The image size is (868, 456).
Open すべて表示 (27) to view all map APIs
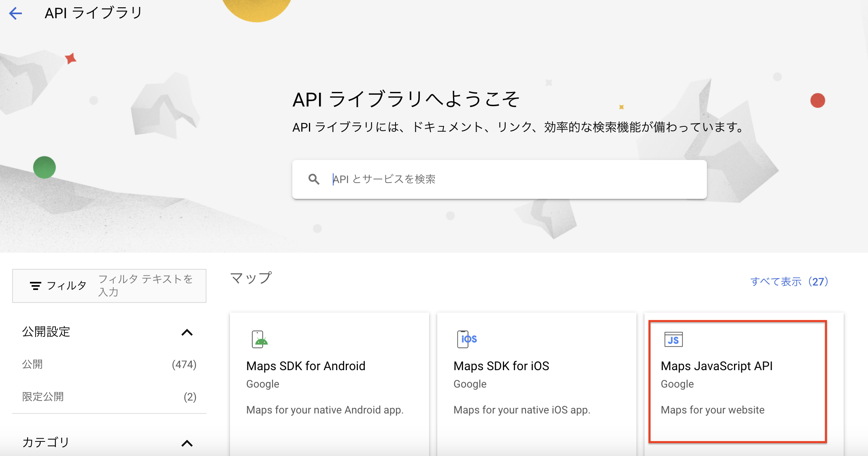coord(790,282)
